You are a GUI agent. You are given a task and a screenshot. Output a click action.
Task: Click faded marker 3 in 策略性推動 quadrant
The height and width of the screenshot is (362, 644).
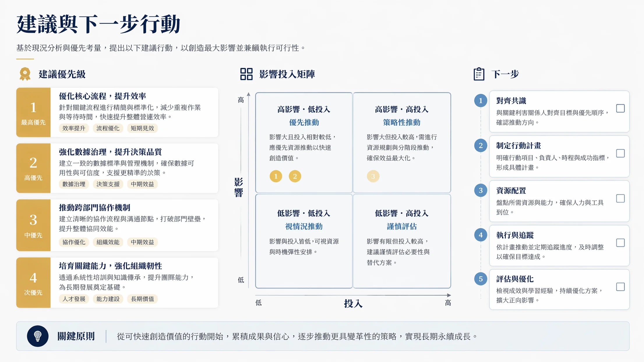(x=373, y=176)
